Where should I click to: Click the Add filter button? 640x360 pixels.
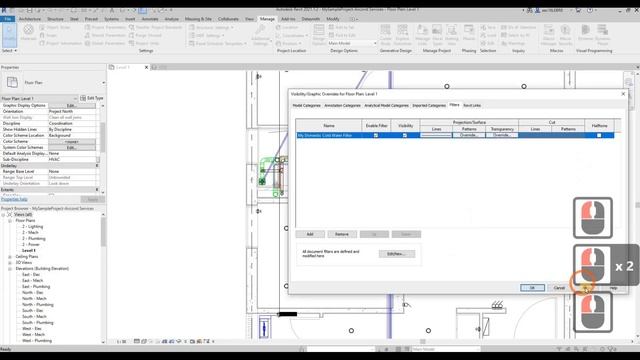pos(310,234)
